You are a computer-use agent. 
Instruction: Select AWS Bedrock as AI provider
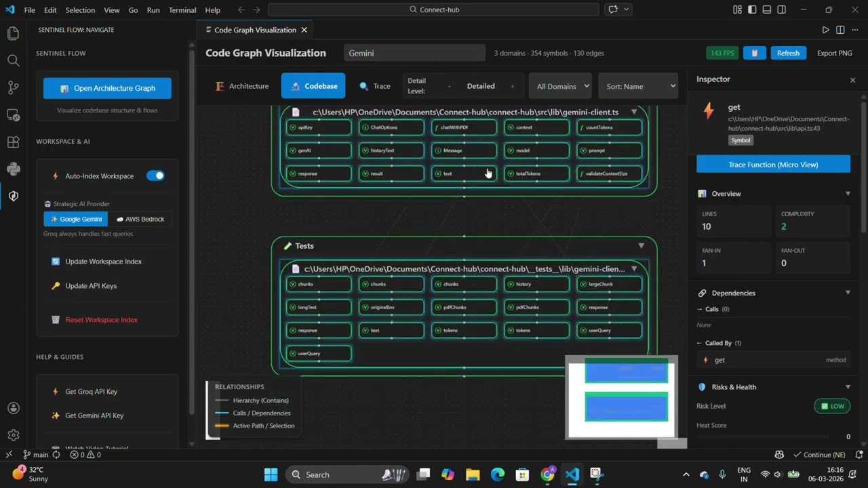pyautogui.click(x=140, y=219)
